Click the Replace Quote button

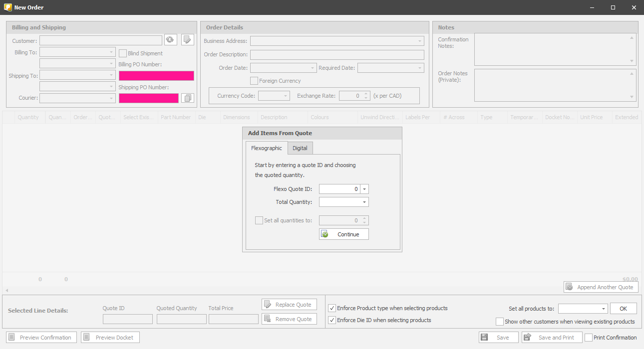[289, 305]
